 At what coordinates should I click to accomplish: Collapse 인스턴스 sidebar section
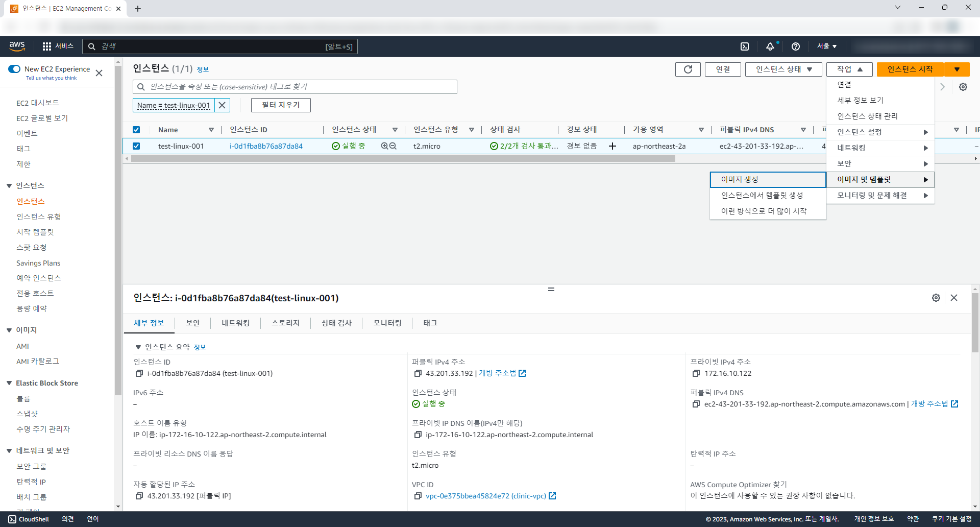[x=9, y=186]
